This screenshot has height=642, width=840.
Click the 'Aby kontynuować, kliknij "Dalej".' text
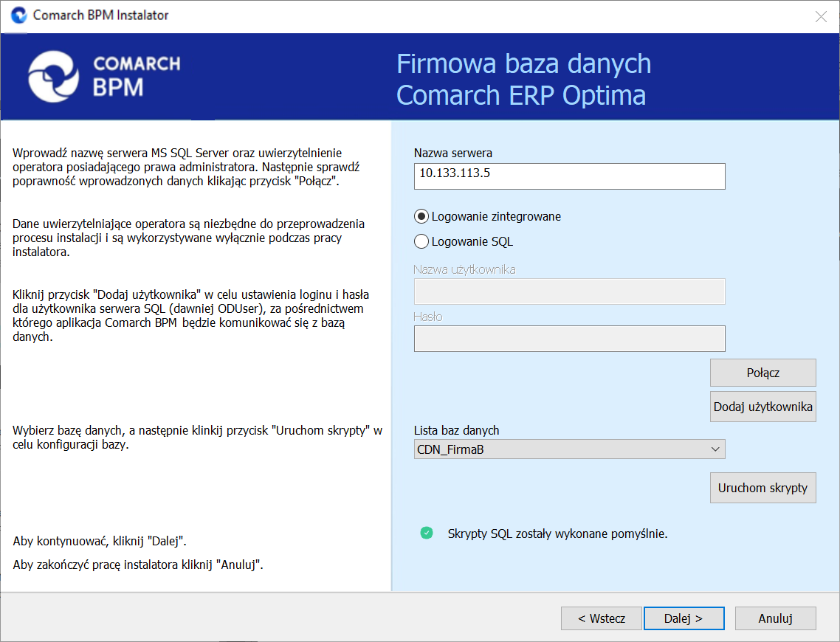[x=100, y=541]
